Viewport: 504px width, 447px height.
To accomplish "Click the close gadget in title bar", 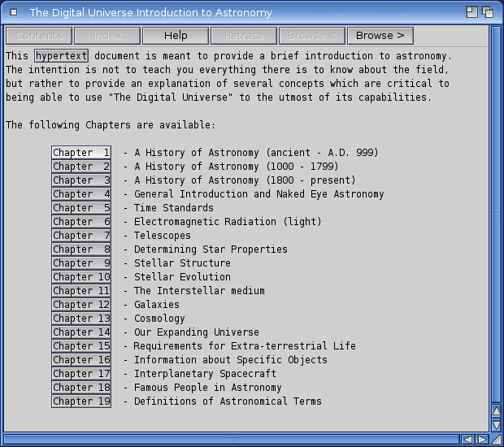I will [14, 12].
